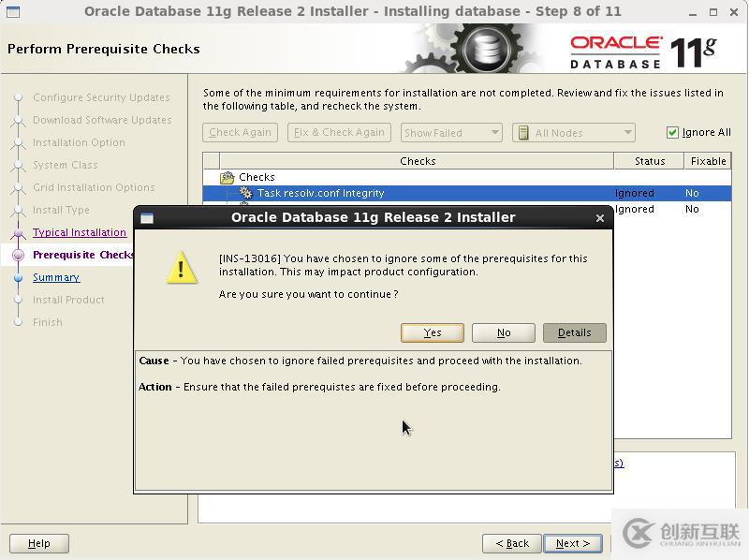Click the Checks column header
The width and height of the screenshot is (749, 560).
pos(417,161)
